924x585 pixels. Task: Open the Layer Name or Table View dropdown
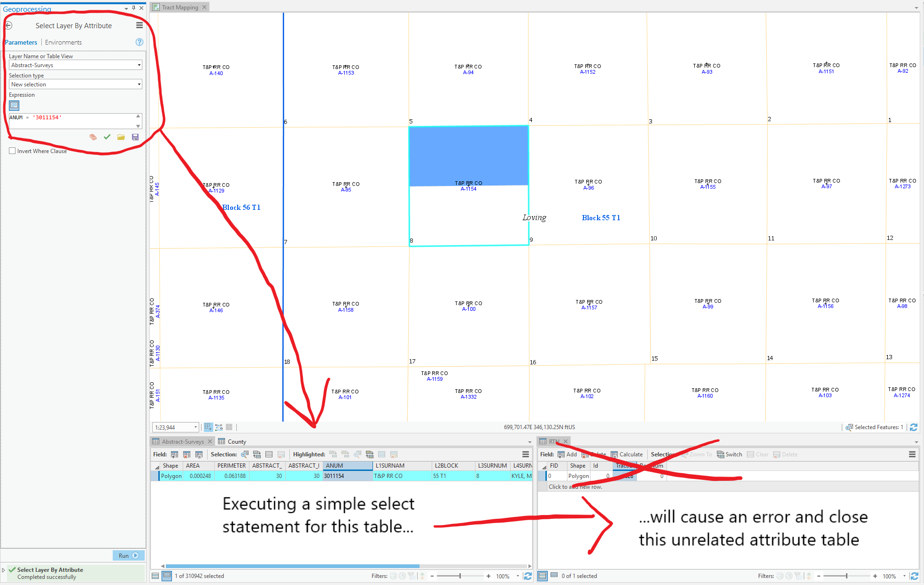(139, 65)
